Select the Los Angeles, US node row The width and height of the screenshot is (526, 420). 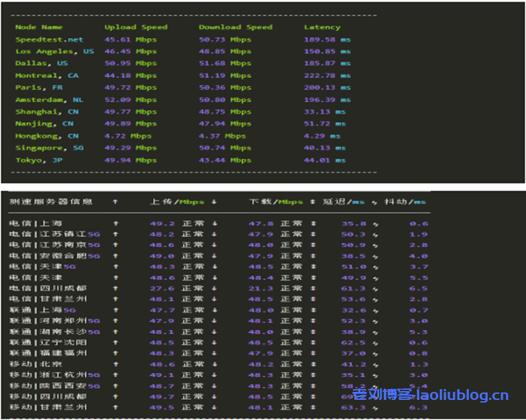coord(54,52)
